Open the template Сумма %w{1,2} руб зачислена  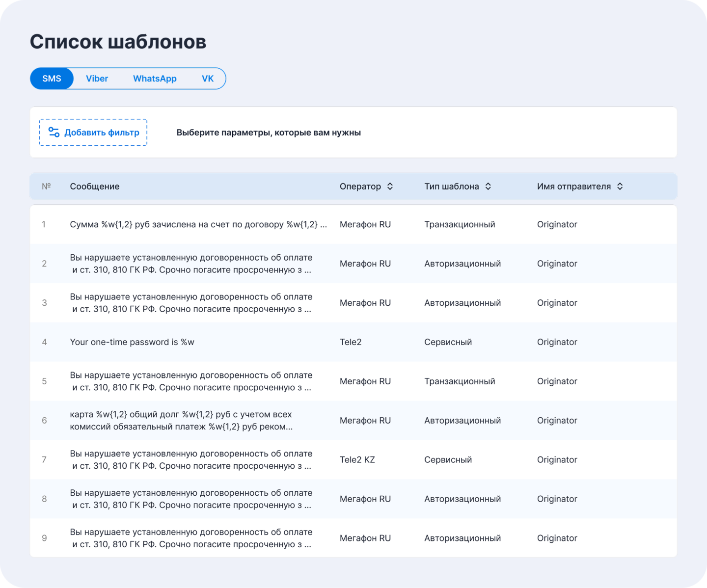click(x=198, y=224)
